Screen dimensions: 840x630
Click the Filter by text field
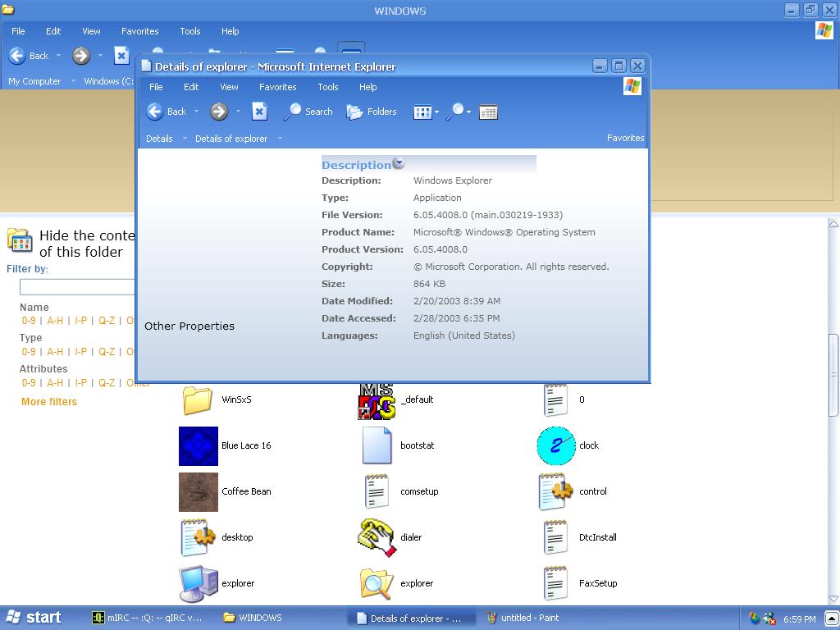[77, 286]
